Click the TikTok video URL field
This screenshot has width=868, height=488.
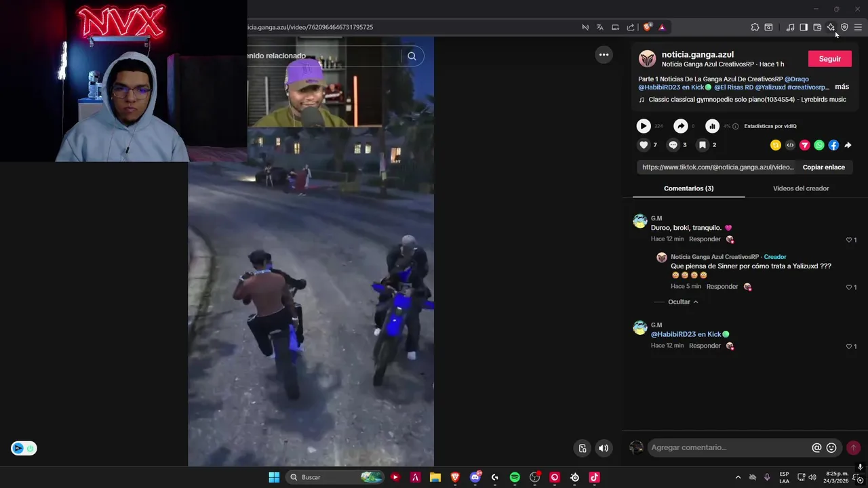(717, 167)
